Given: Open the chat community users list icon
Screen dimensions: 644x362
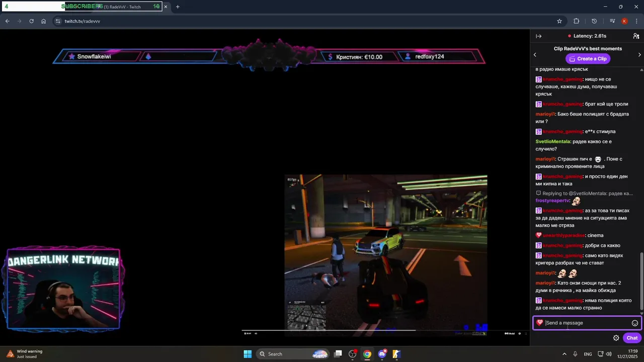Looking at the screenshot, I should coord(636,36).
